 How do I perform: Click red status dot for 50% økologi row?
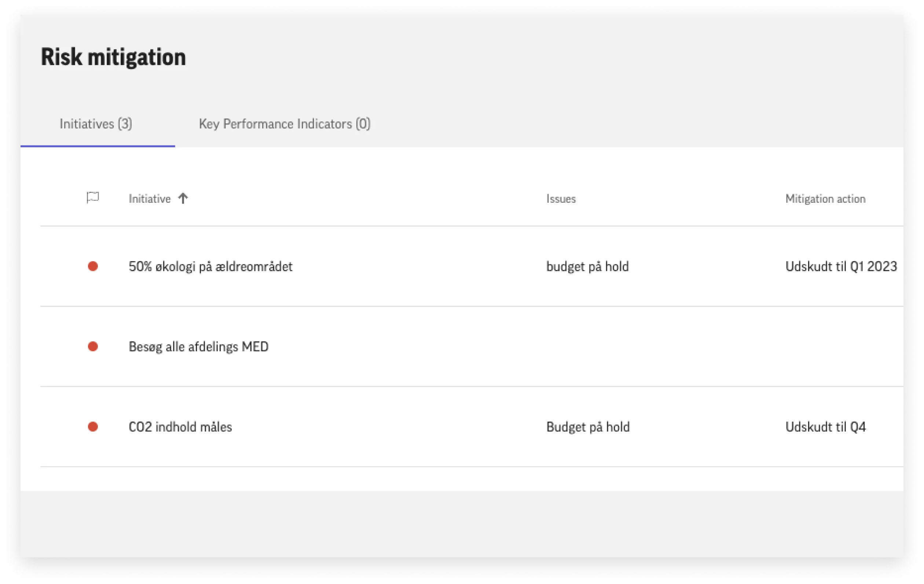[93, 266]
